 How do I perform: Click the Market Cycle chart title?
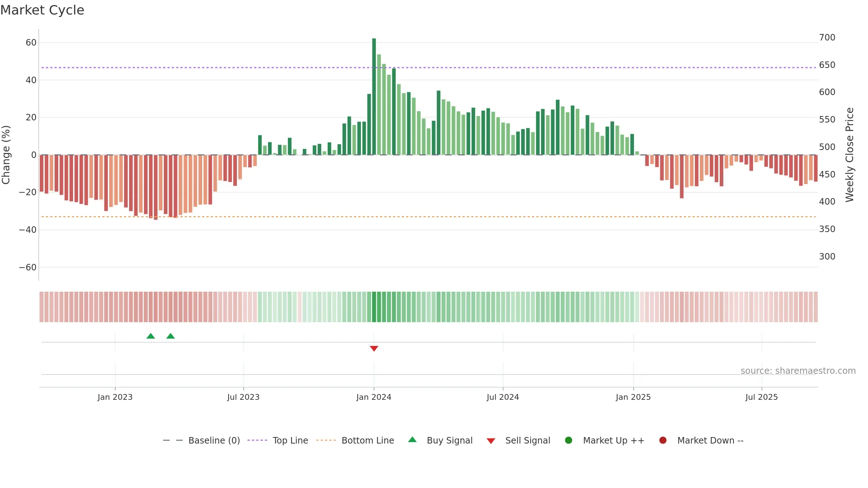point(42,10)
